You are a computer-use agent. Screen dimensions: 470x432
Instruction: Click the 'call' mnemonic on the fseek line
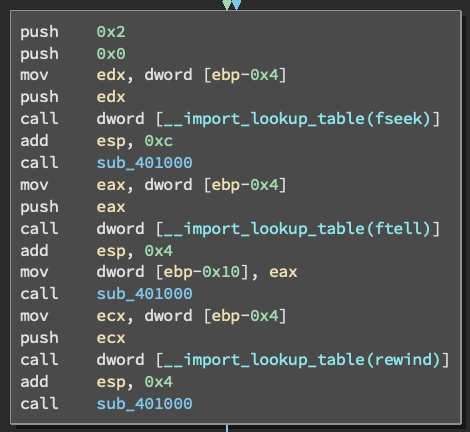[x=39, y=119]
